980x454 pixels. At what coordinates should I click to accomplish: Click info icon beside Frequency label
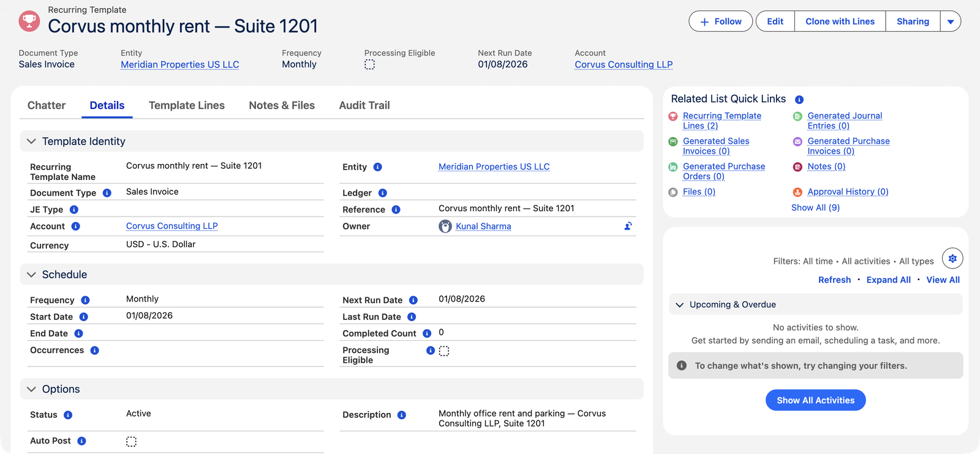85,300
